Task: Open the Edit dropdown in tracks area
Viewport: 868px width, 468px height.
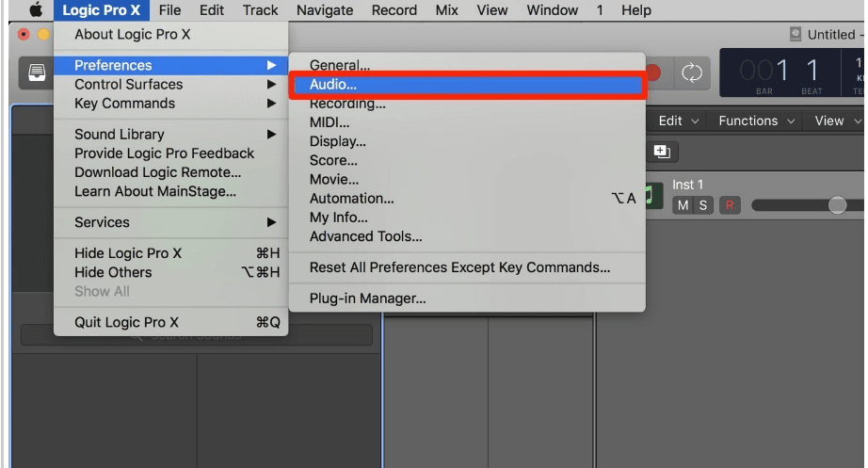Action: click(679, 121)
